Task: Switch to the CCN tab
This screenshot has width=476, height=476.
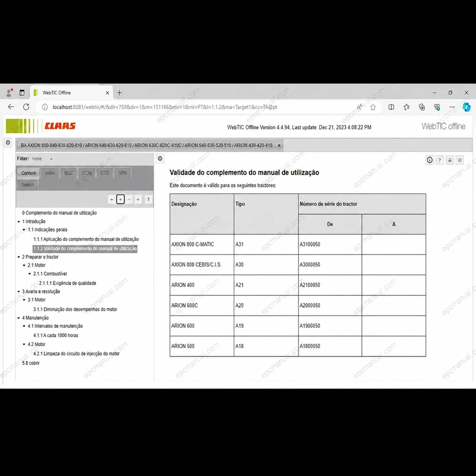Action: 87,173
